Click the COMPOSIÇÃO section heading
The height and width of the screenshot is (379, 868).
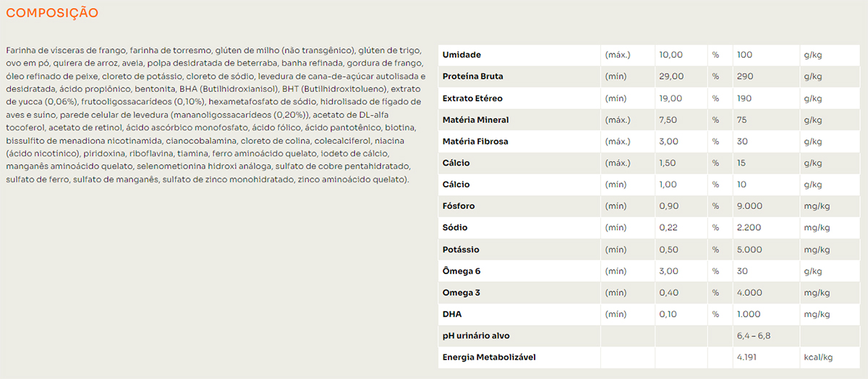pos(52,13)
